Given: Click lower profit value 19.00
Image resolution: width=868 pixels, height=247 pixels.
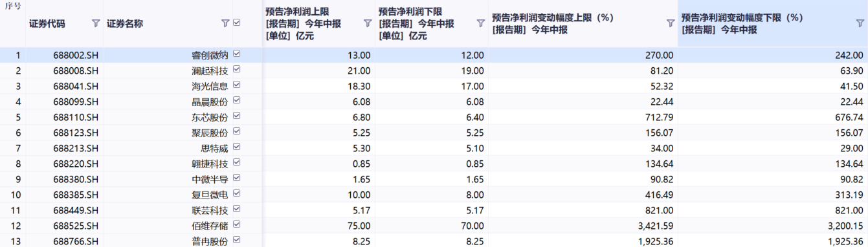Looking at the screenshot, I should point(472,71).
